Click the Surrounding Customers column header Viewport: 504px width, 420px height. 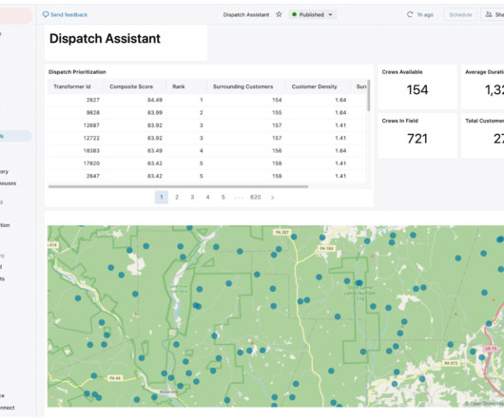click(242, 86)
